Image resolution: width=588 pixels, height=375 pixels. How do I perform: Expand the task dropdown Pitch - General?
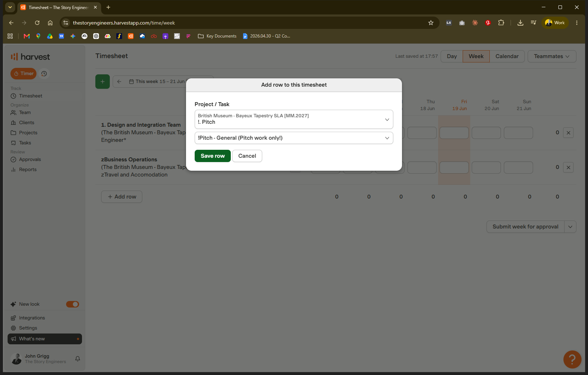point(294,138)
